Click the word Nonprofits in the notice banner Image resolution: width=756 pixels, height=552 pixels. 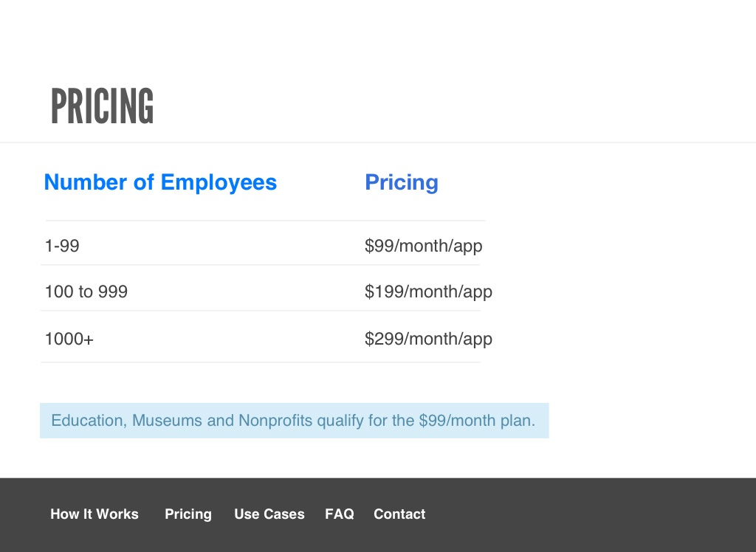[x=275, y=421]
